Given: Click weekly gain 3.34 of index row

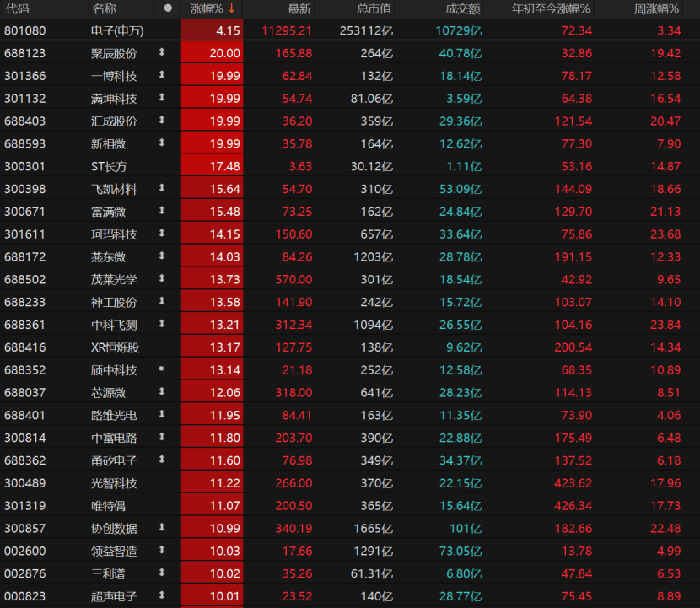Looking at the screenshot, I should [669, 31].
